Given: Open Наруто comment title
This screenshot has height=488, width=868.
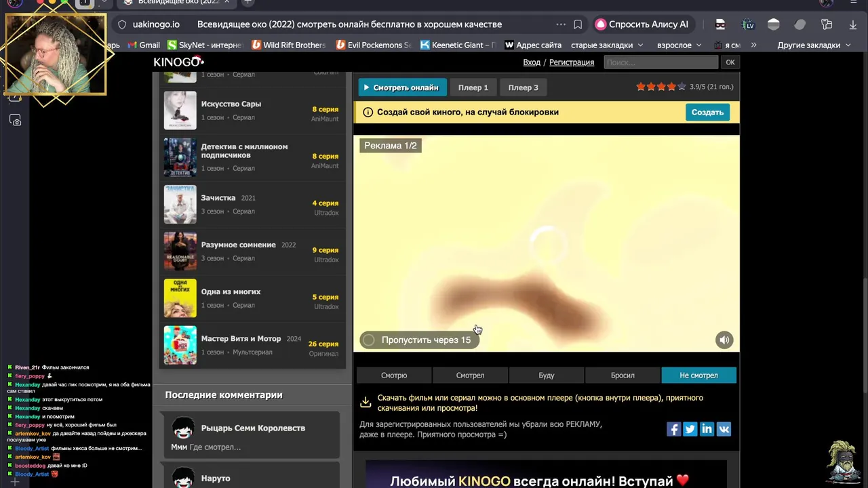Looking at the screenshot, I should tap(216, 479).
